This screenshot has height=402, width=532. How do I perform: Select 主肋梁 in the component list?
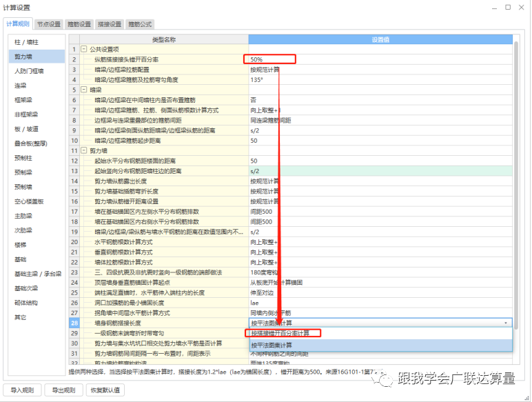(37, 216)
